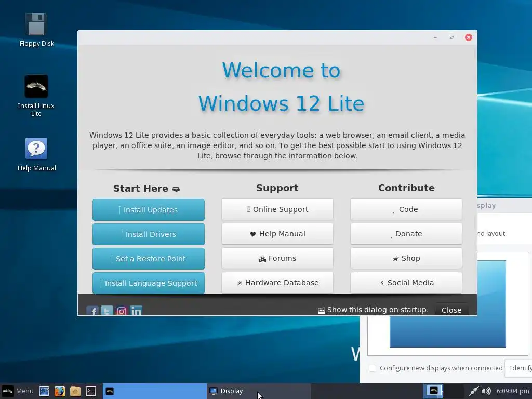Screen dimensions: 532x399
Task: Click the Close button in welcome dialog
Action: click(x=451, y=310)
